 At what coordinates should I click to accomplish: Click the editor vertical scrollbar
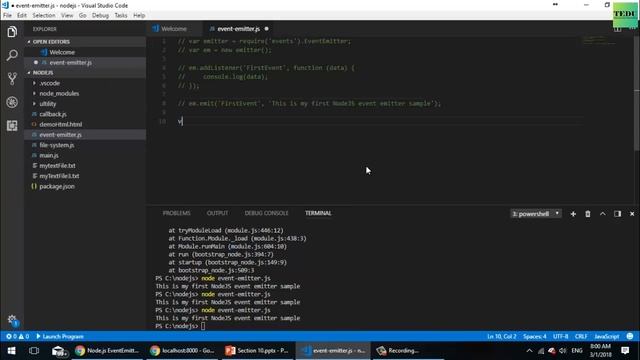click(x=637, y=94)
